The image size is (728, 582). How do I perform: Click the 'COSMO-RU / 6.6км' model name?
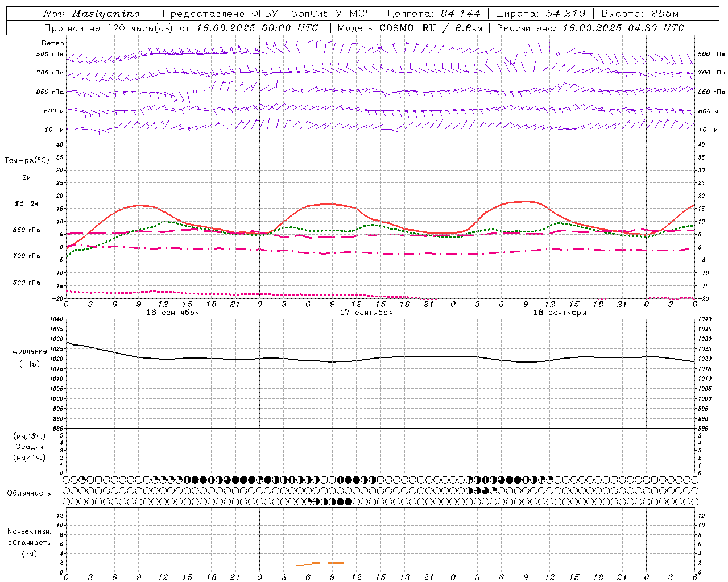tap(431, 28)
